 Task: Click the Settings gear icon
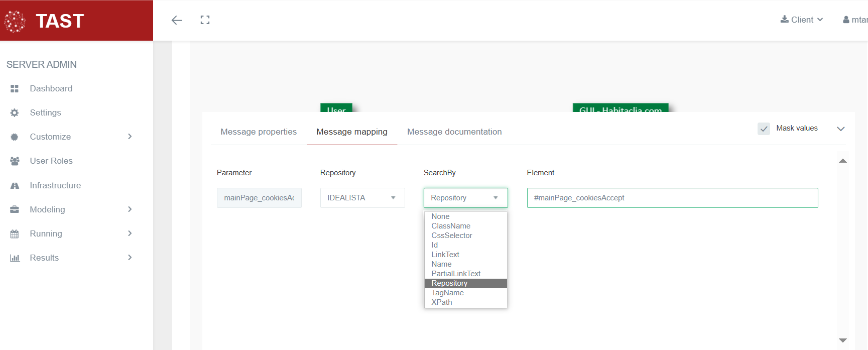(15, 112)
